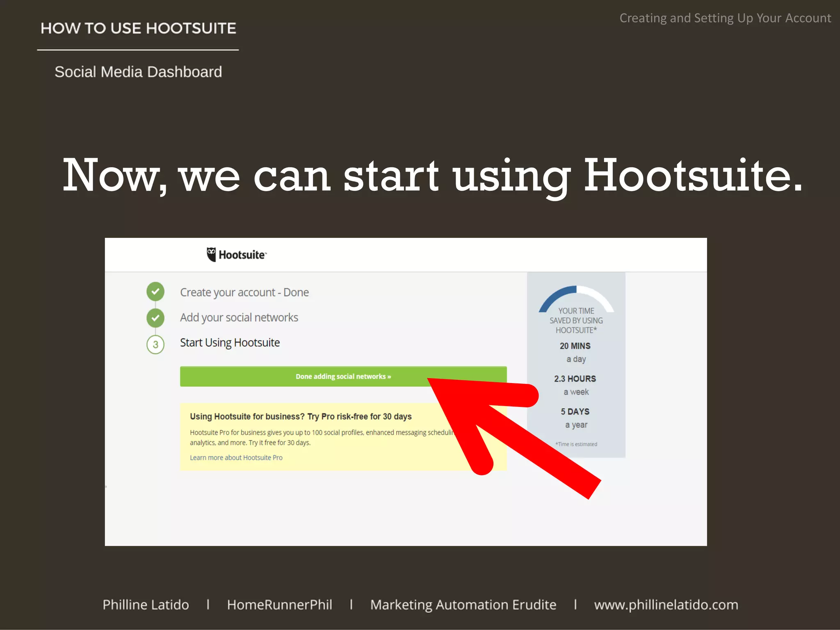Click the Done adding social networks button

[343, 377]
